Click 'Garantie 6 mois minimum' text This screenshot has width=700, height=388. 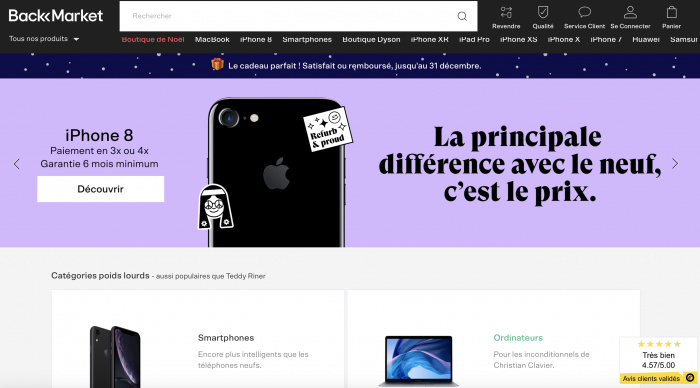99,164
